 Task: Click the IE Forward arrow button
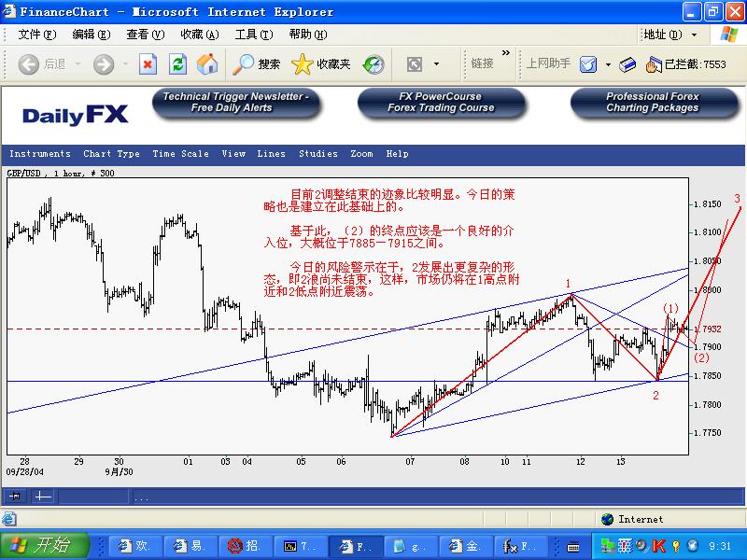[x=104, y=64]
